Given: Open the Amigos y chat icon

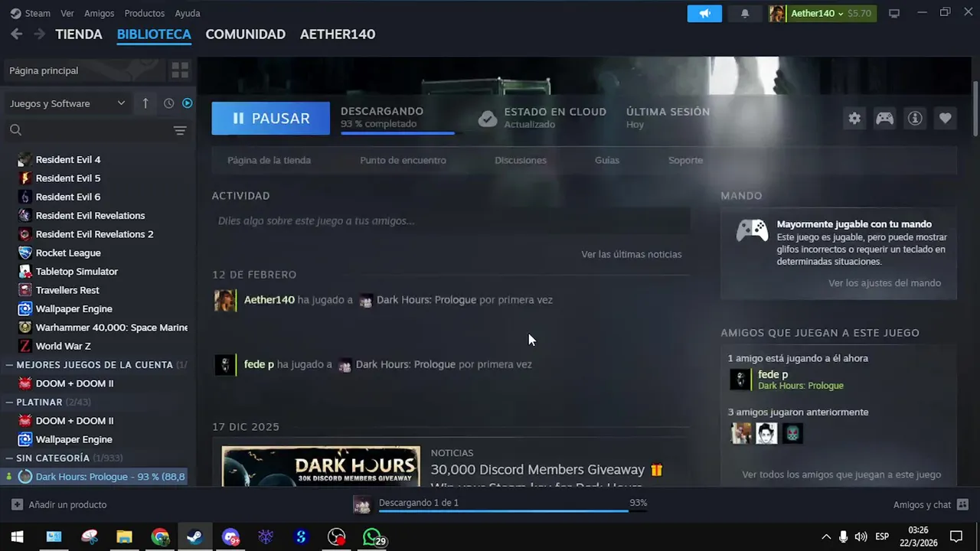Looking at the screenshot, I should click(962, 504).
